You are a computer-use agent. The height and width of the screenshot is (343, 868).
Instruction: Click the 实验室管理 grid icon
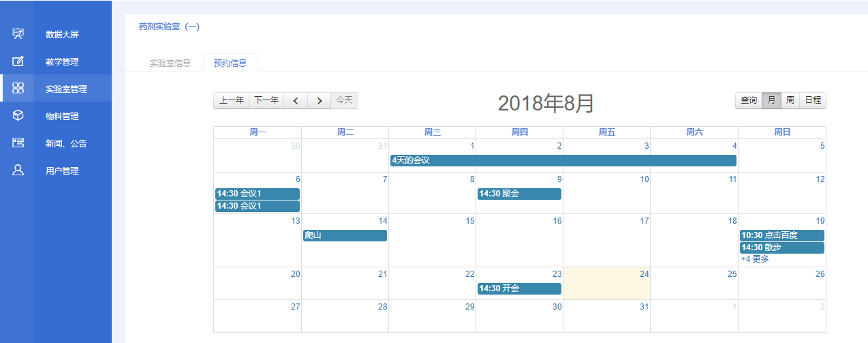click(x=18, y=89)
